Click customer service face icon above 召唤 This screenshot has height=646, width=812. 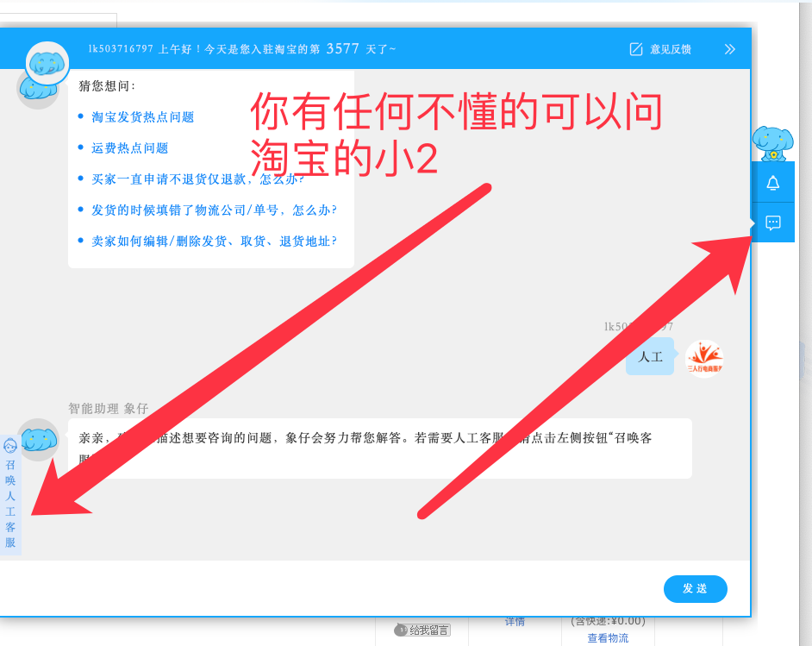[x=10, y=446]
